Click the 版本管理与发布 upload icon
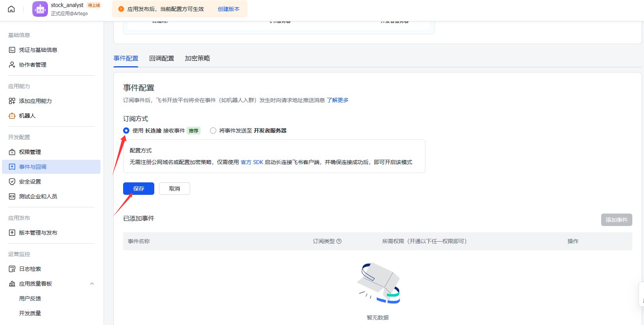644x325 pixels. (x=12, y=233)
